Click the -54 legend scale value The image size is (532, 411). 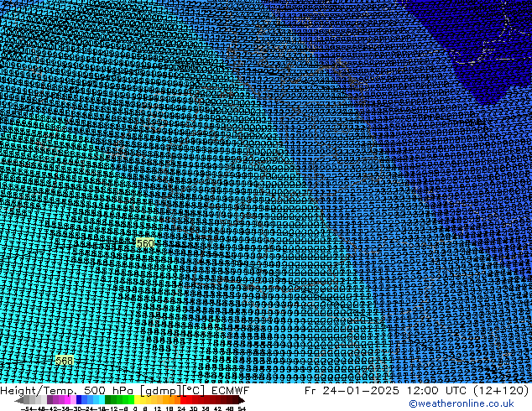(x=27, y=408)
